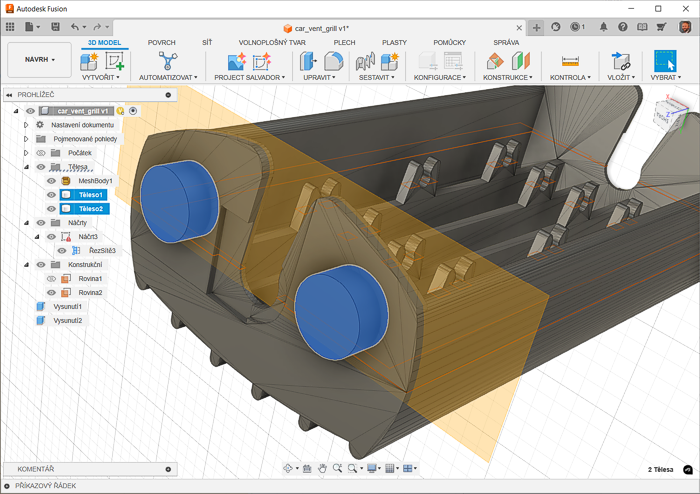Expand Pojmenované pohledy node
This screenshot has height=494, width=700.
point(26,139)
